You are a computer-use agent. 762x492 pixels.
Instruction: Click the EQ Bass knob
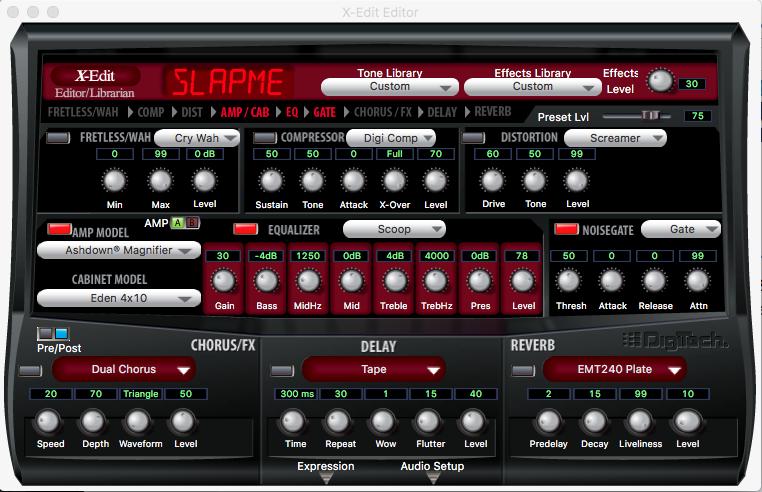pyautogui.click(x=266, y=281)
